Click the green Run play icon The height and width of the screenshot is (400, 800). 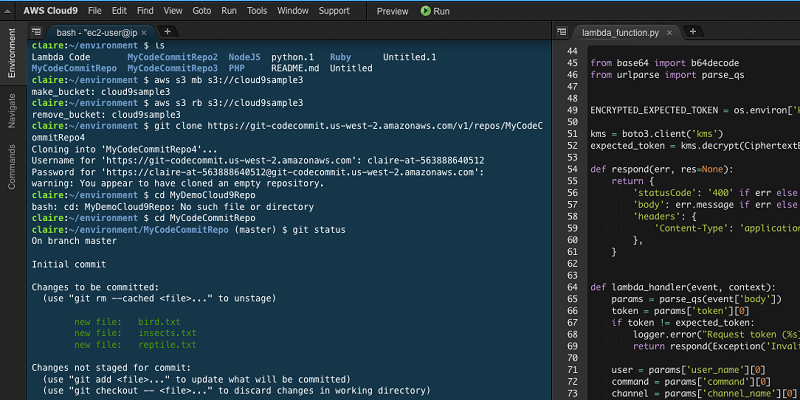(x=426, y=11)
